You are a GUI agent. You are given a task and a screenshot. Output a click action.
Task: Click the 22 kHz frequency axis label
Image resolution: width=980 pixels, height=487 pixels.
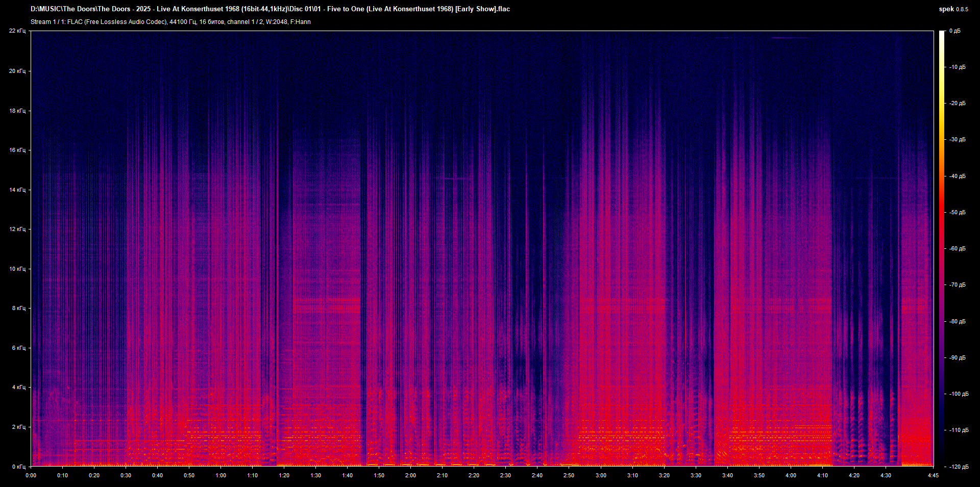(x=17, y=31)
